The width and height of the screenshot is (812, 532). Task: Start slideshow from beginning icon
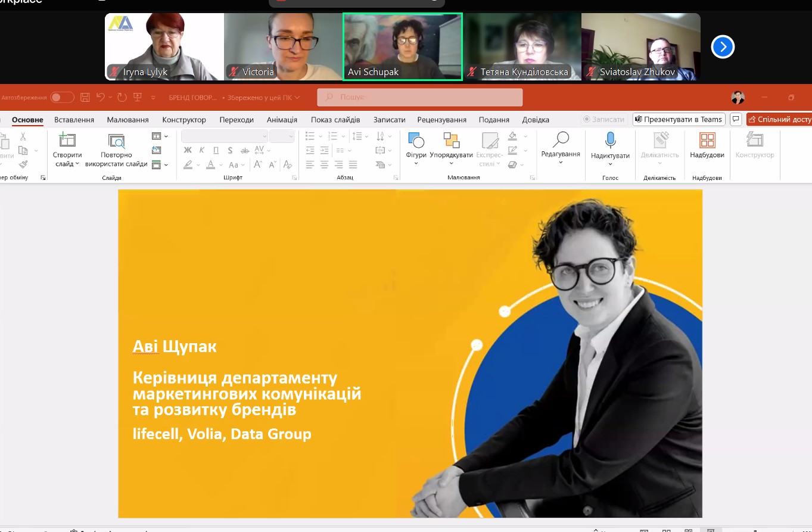click(138, 97)
